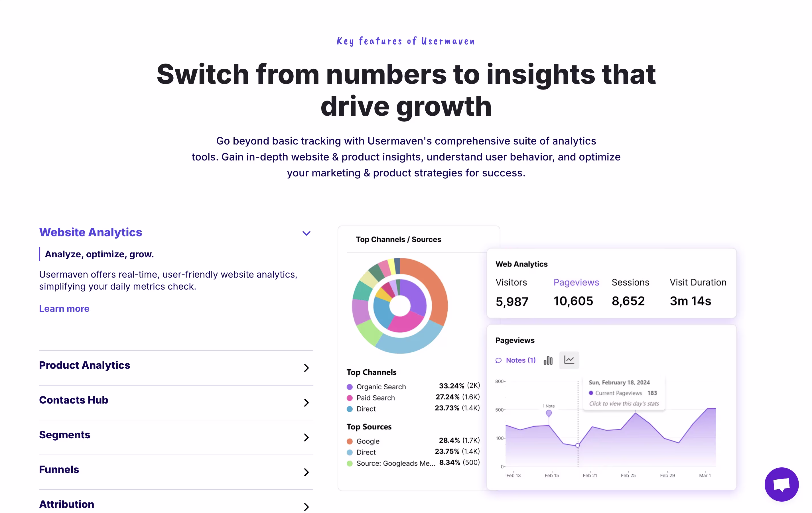The width and height of the screenshot is (812, 513).
Task: Click the 5,987 visitors number
Action: 512,301
